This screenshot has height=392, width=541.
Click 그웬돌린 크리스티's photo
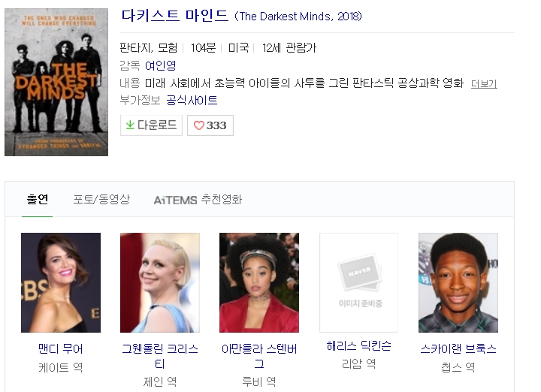[x=160, y=282]
